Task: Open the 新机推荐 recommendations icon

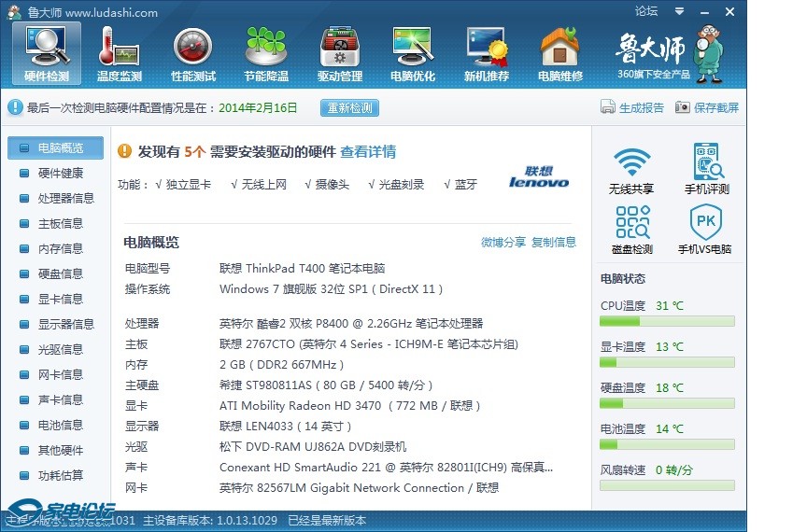Action: point(487,53)
